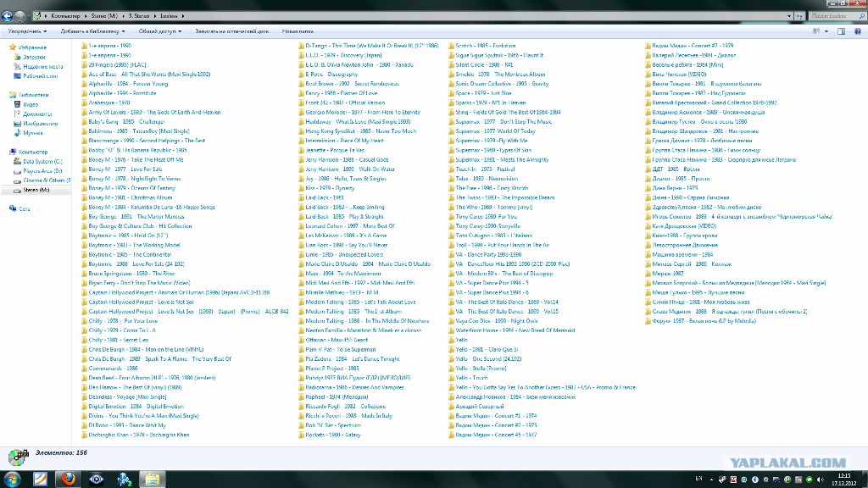Image resolution: width=868 pixels, height=488 pixels.
Task: Select 3. Stereo breadcrumb segment
Action: (x=139, y=16)
